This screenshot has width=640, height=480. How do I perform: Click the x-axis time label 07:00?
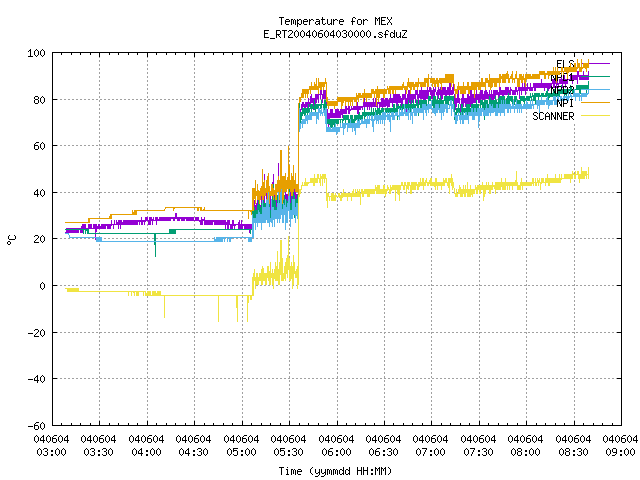click(x=430, y=452)
